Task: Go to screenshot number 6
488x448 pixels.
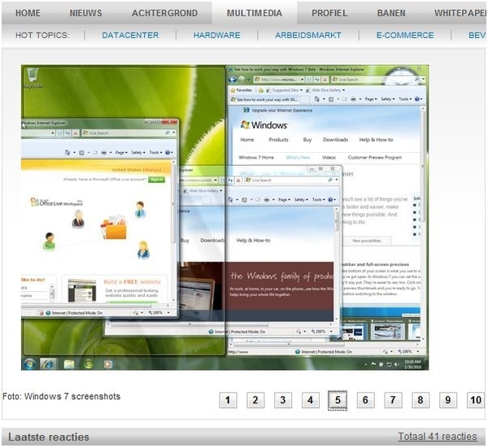Action: point(365,400)
